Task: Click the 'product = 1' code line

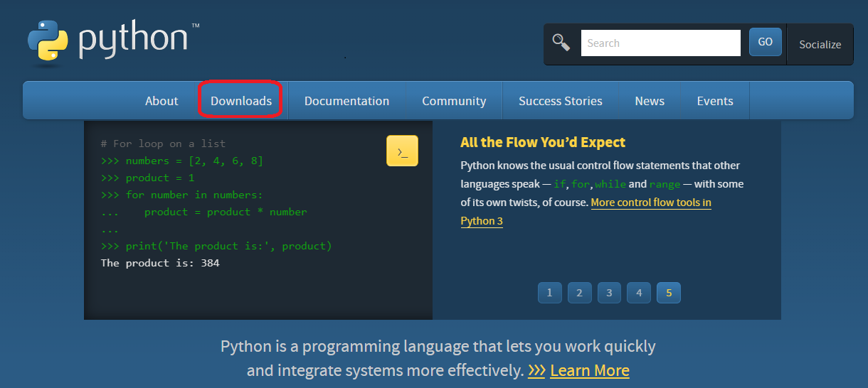Action: pyautogui.click(x=147, y=178)
